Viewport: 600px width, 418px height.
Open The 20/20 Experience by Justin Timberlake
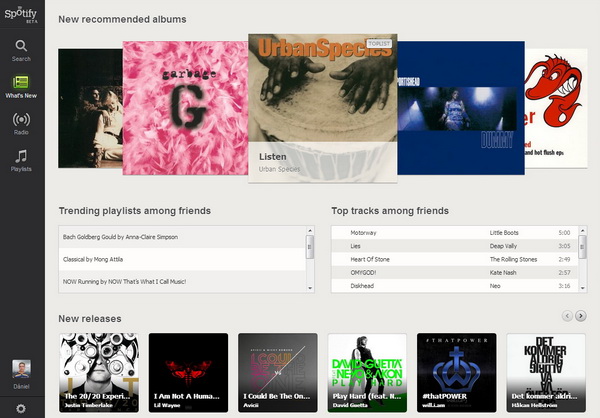(x=99, y=372)
